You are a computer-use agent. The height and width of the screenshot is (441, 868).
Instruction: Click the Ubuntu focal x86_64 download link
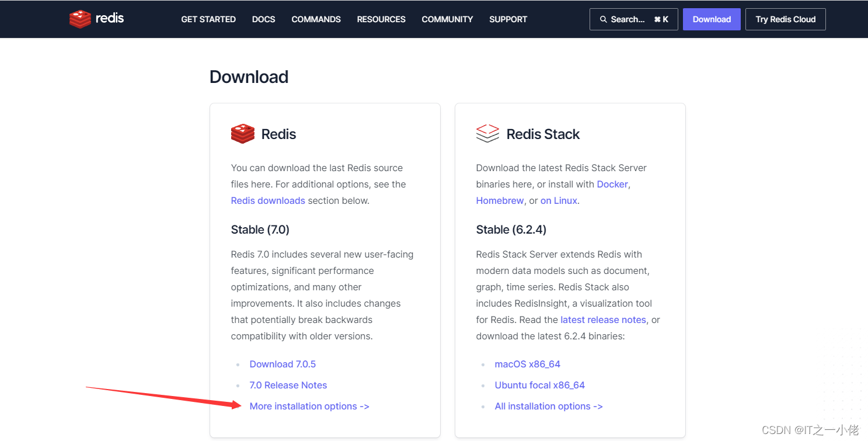[539, 385]
